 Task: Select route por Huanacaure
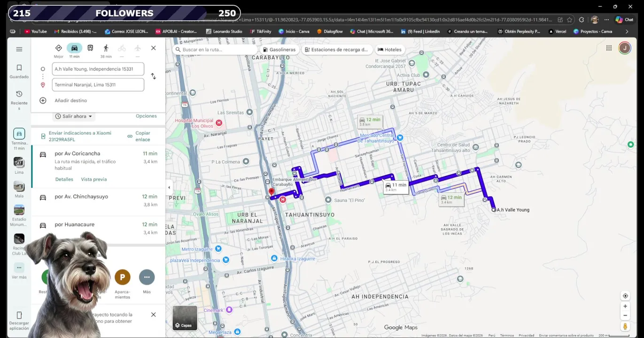pos(98,229)
